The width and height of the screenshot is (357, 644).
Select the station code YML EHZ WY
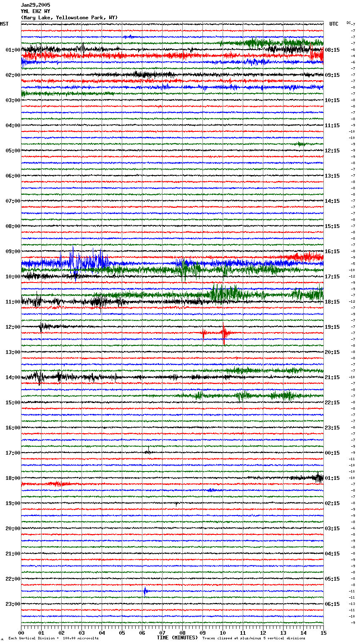[x=35, y=11]
